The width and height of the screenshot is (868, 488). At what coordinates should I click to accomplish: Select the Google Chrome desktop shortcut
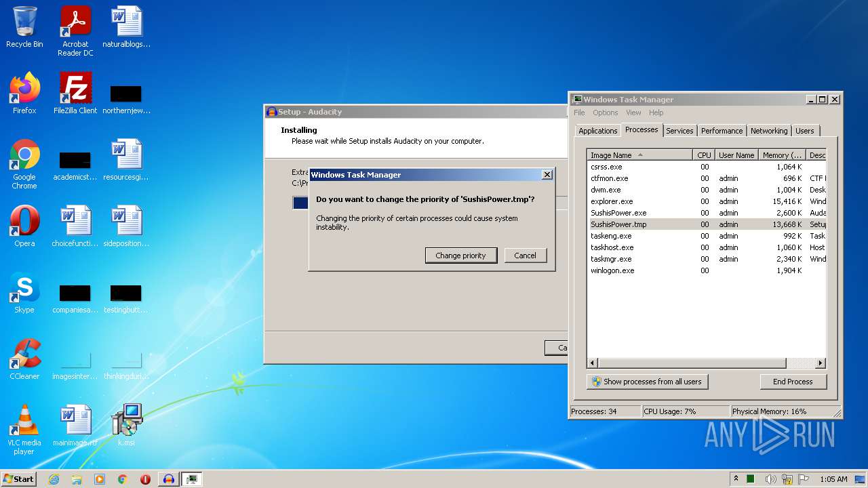pos(24,164)
